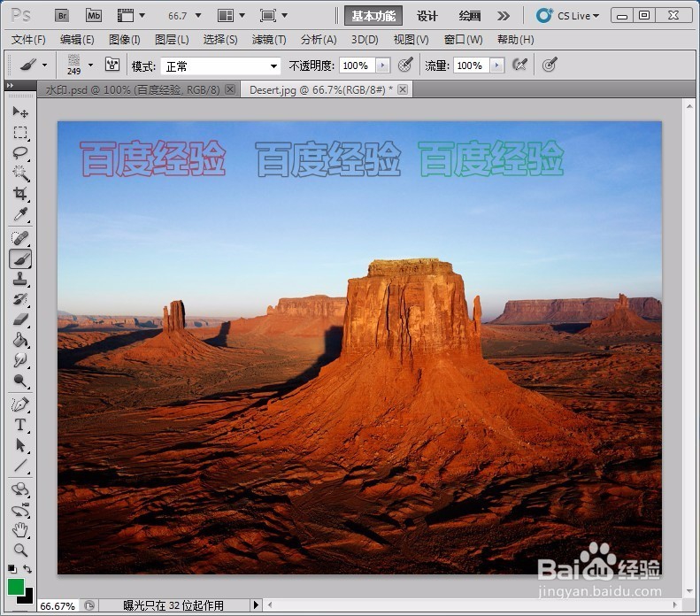Select the Line tool

coord(20,466)
